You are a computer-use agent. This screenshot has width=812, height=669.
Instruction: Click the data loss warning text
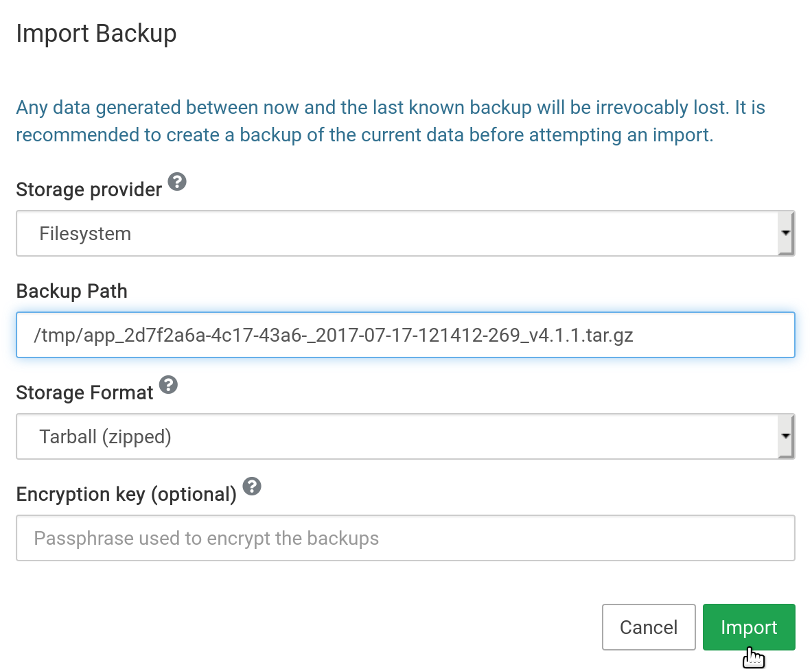(390, 121)
